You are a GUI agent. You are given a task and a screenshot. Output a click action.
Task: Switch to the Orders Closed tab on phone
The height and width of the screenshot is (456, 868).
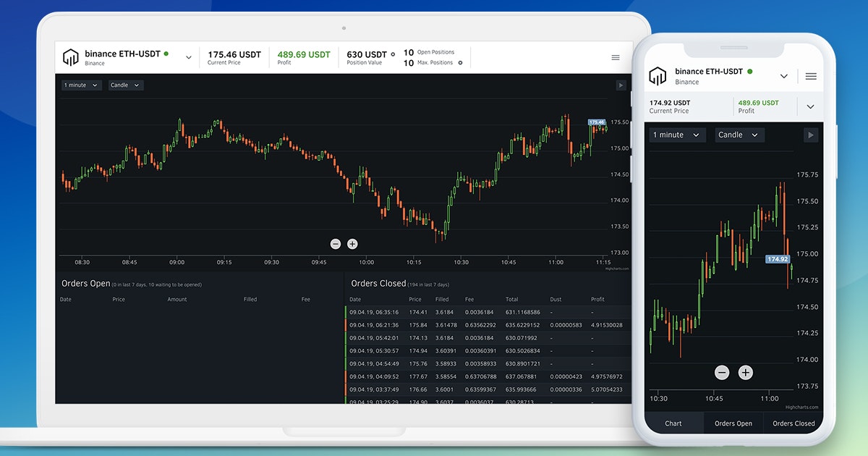point(793,423)
